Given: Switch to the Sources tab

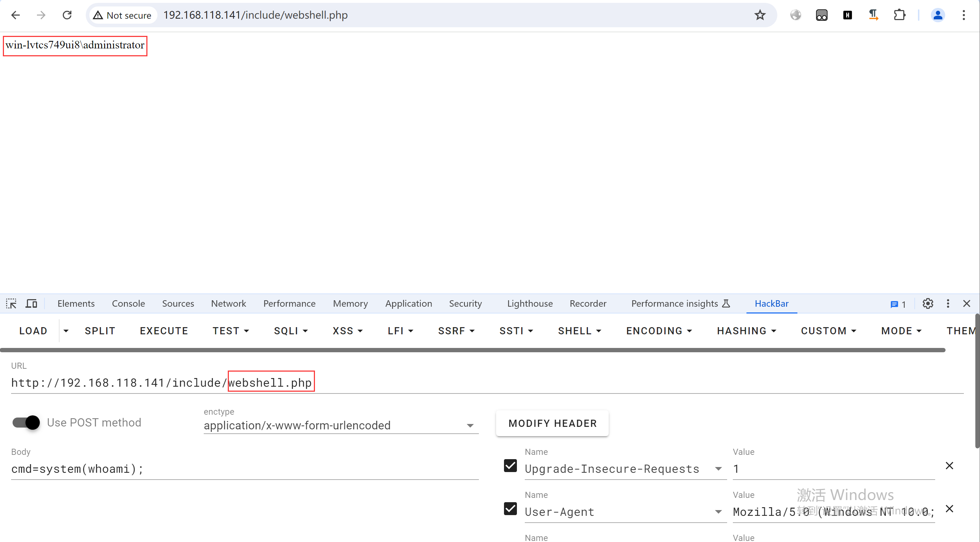Looking at the screenshot, I should pyautogui.click(x=178, y=303).
